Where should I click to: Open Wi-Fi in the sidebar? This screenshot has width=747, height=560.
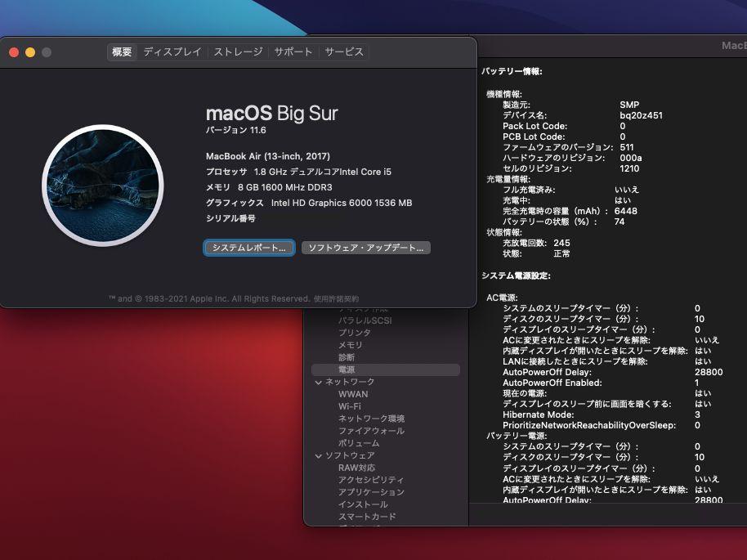coord(350,406)
